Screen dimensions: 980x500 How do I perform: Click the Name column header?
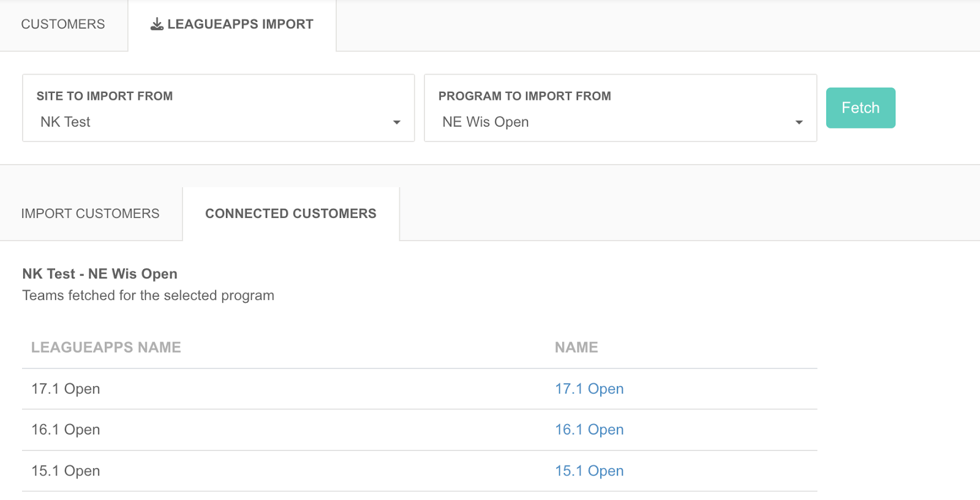pos(576,347)
